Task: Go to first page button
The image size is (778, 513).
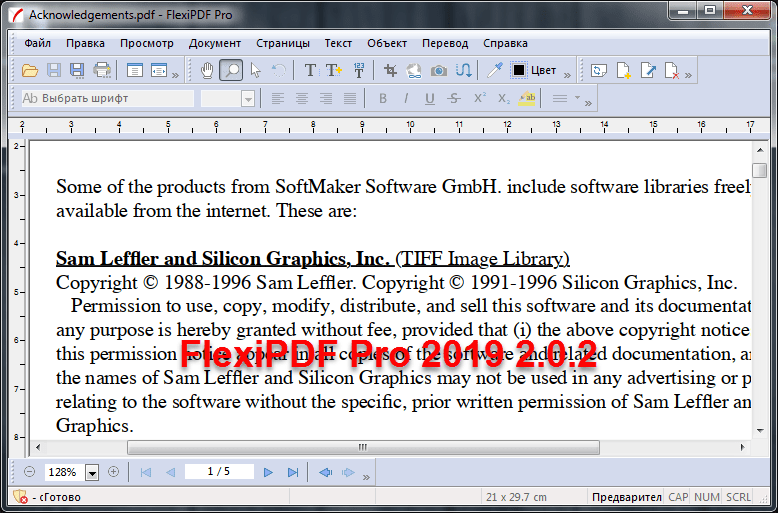Action: pyautogui.click(x=146, y=472)
